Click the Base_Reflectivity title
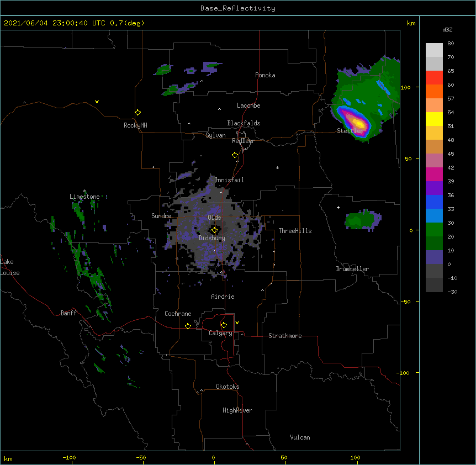This screenshot has width=476, height=465. coord(238,8)
